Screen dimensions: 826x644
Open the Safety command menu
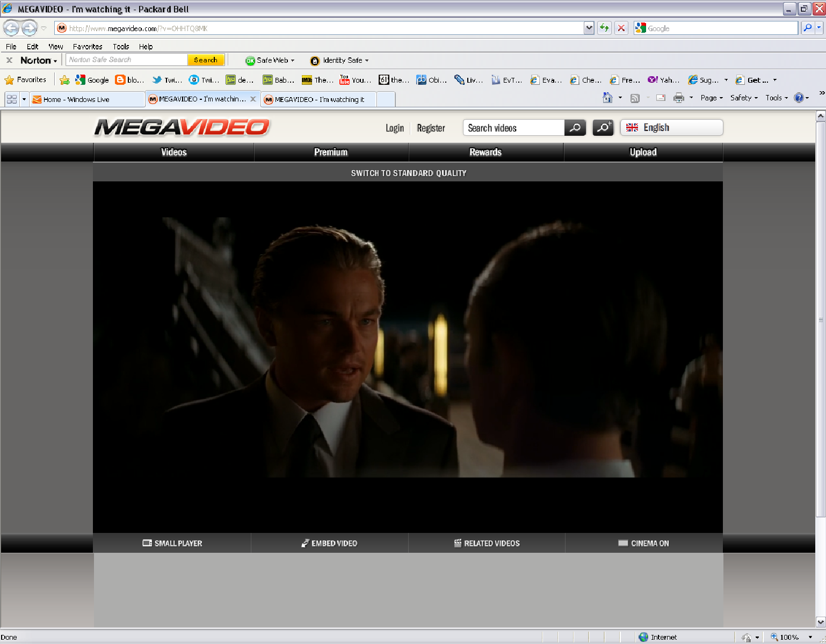click(744, 98)
